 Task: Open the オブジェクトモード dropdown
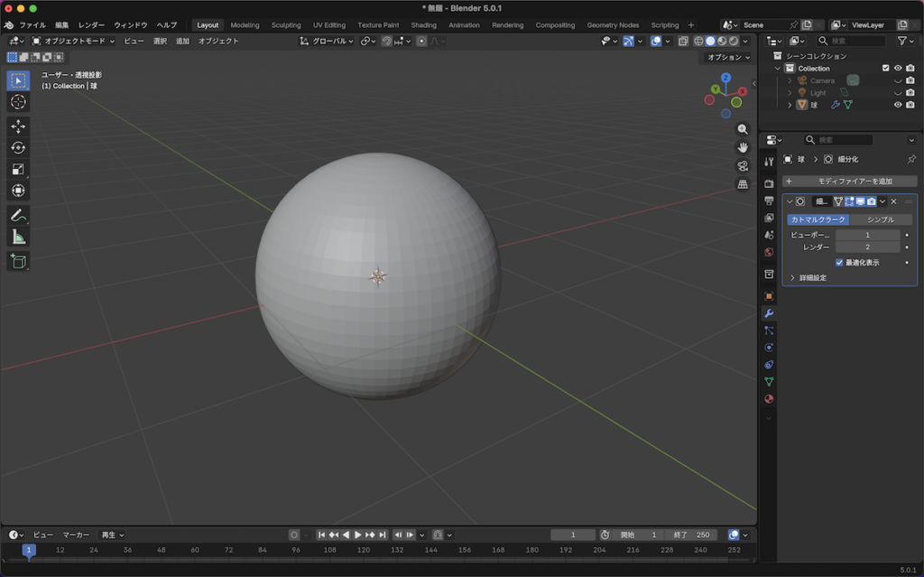[73, 41]
